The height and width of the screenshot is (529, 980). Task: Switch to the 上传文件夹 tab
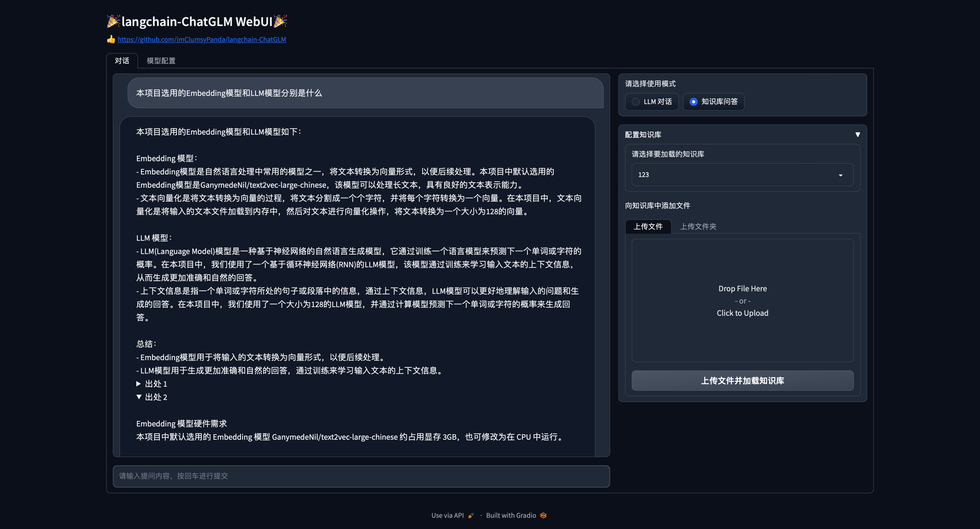click(x=698, y=226)
